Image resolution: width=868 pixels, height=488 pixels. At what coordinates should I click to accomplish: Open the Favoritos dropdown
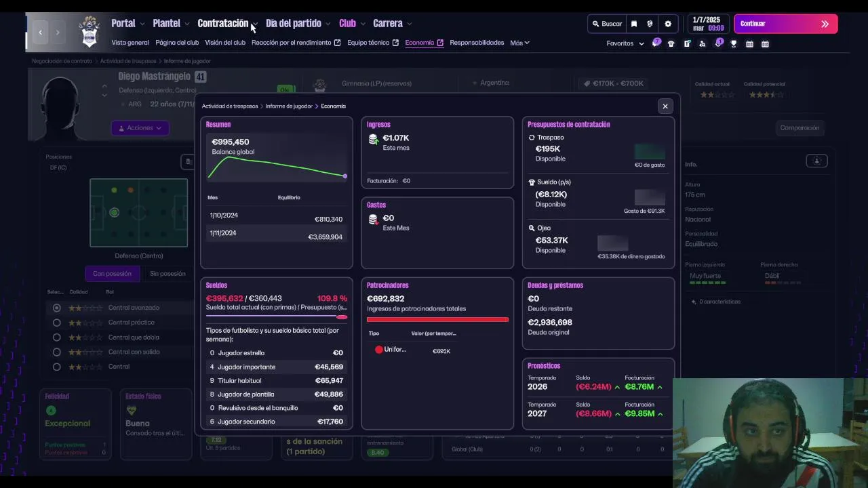coord(625,43)
